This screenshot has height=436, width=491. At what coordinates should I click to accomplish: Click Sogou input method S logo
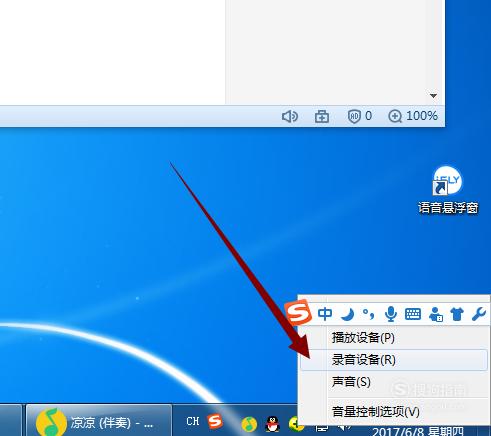pos(298,312)
